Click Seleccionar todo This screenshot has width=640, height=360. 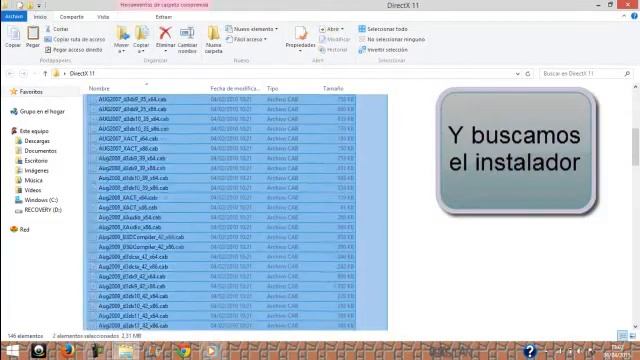(383, 29)
